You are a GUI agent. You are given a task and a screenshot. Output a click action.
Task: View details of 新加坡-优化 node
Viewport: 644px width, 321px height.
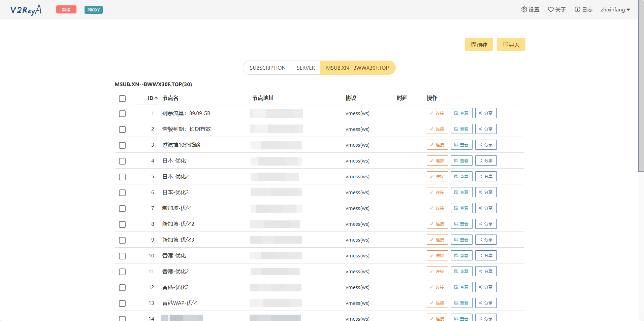[x=461, y=208]
